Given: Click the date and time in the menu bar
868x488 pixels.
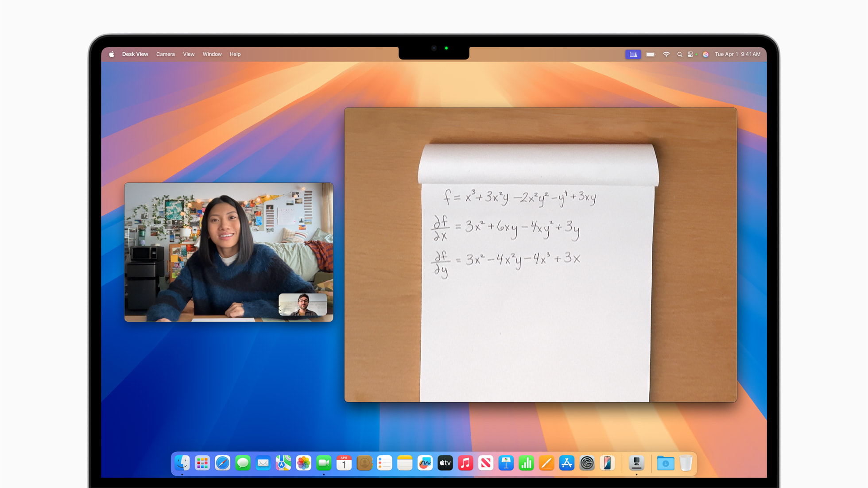Looking at the screenshot, I should click(737, 54).
